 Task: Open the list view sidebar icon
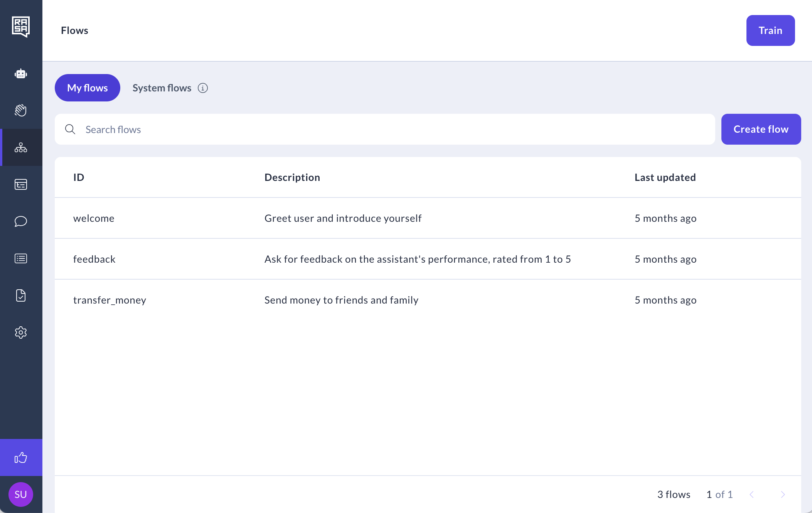(21, 258)
